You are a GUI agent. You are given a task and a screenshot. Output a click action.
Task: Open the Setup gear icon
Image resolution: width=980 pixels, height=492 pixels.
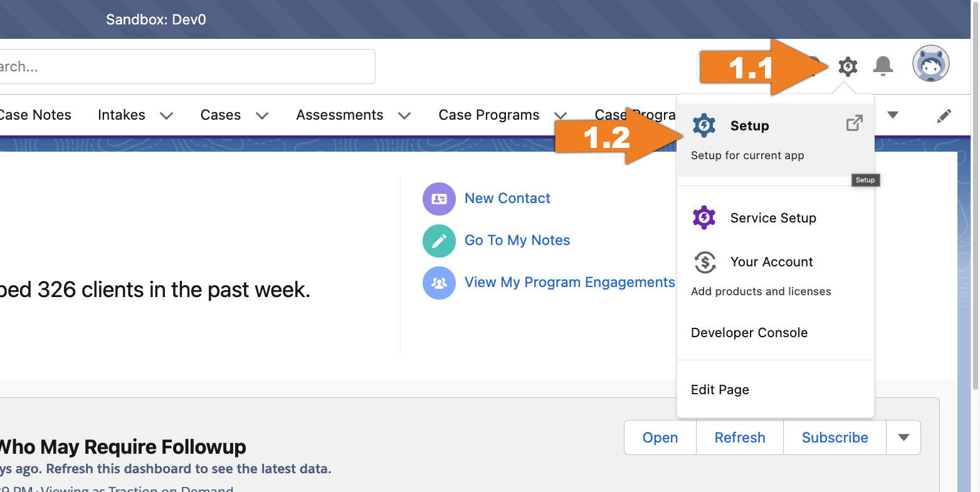click(x=848, y=66)
